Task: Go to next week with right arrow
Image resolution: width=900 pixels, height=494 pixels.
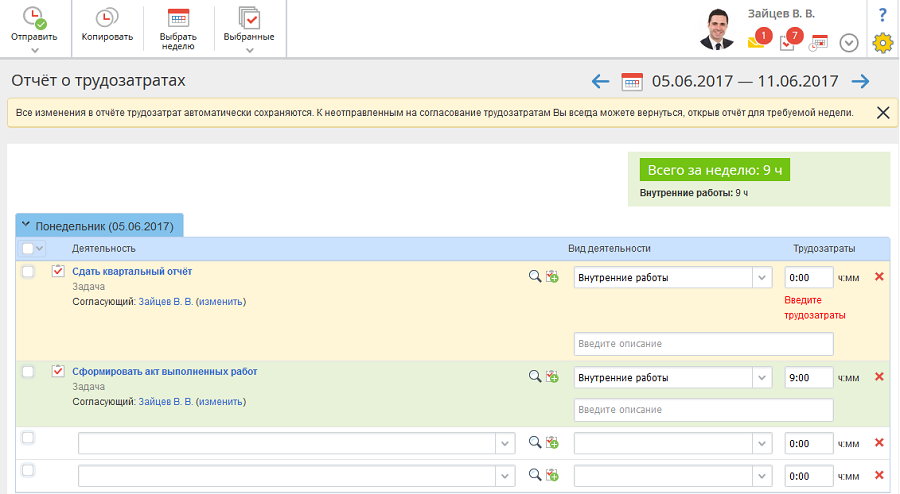Action: 860,82
